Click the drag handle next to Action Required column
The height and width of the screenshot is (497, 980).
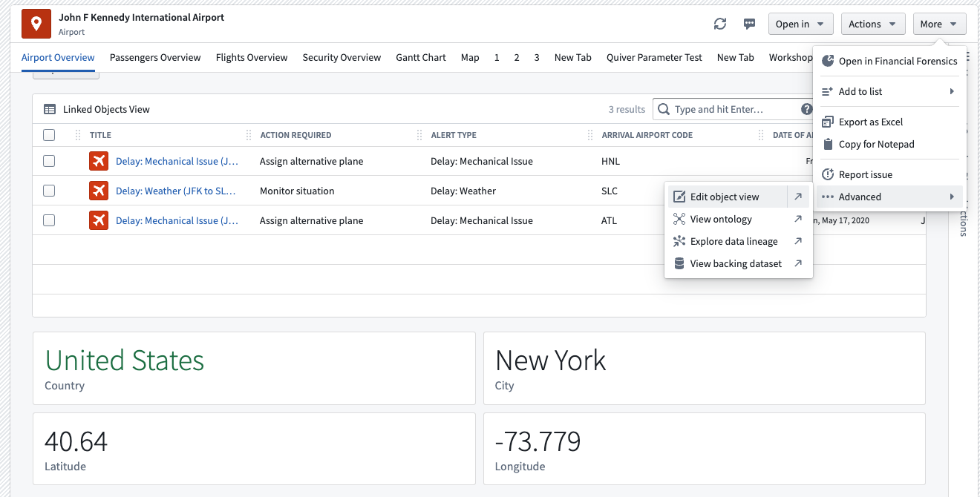[x=249, y=135]
